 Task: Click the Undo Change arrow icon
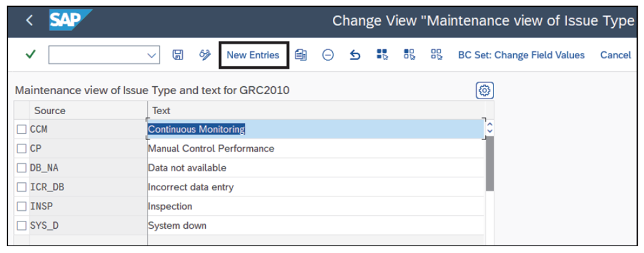[355, 55]
